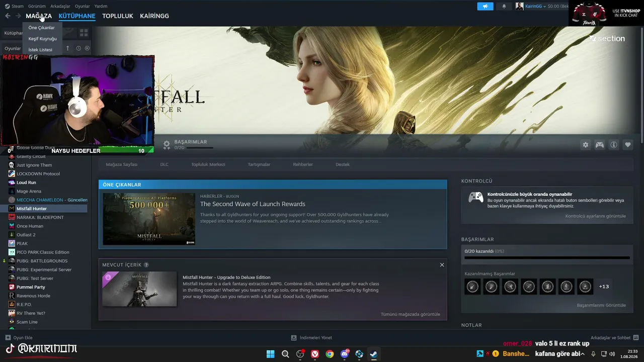Choose Keşif Kuyruğu from Mağaza dropdown
Viewport: 644px width, 362px height.
pyautogui.click(x=42, y=39)
